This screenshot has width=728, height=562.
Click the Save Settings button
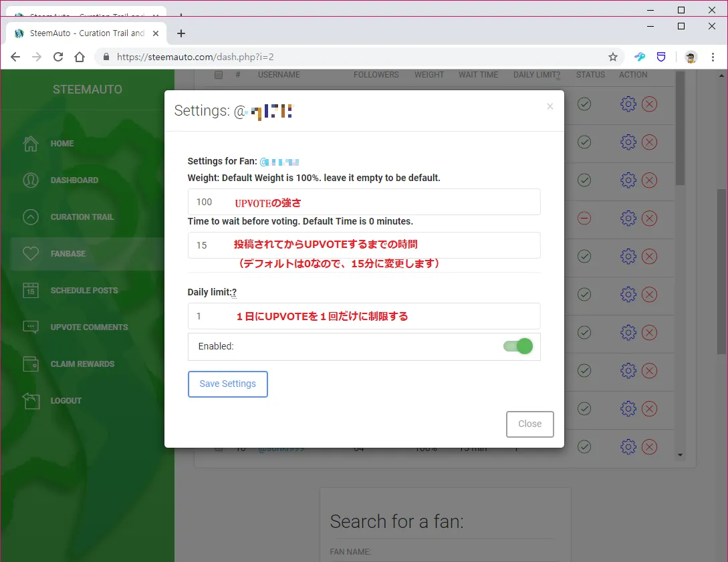[x=227, y=384]
